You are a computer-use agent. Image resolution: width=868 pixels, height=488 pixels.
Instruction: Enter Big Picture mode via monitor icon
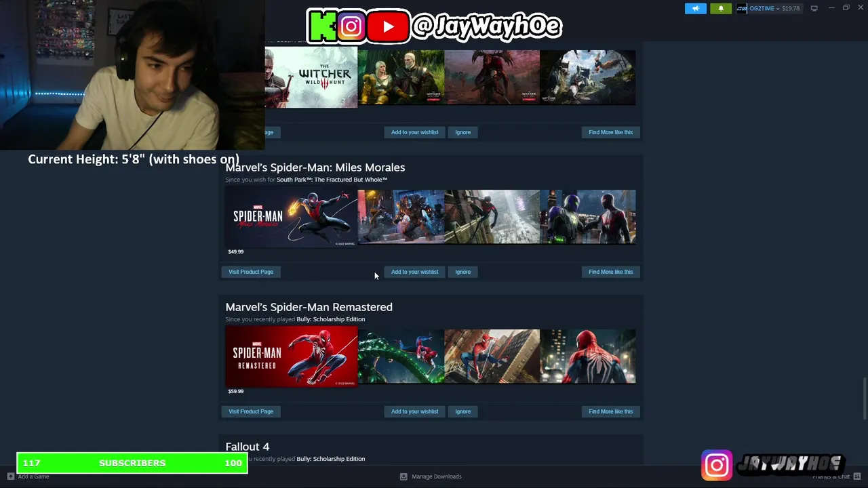click(x=814, y=8)
